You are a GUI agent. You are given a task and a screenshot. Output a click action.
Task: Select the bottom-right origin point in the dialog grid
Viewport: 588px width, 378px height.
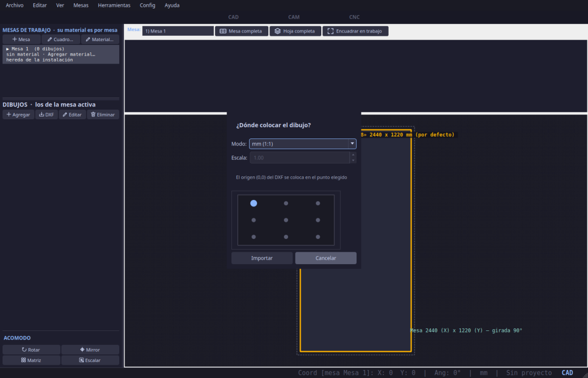click(x=318, y=237)
